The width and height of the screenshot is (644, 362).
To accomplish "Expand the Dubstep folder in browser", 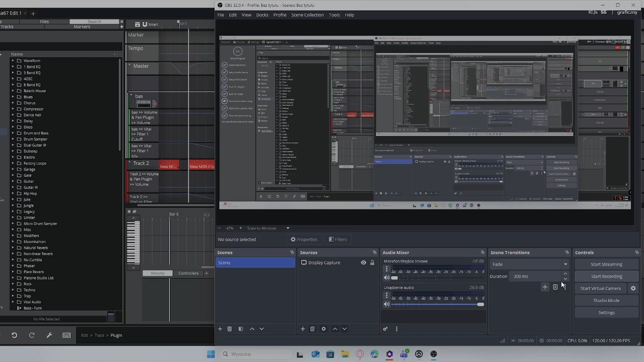I will click(13, 151).
